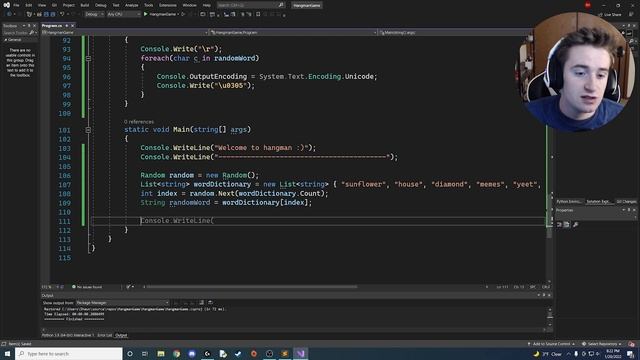Viewport: 640px width, 360px height.
Task: Open the Debug configuration dropdown
Action: [94, 14]
